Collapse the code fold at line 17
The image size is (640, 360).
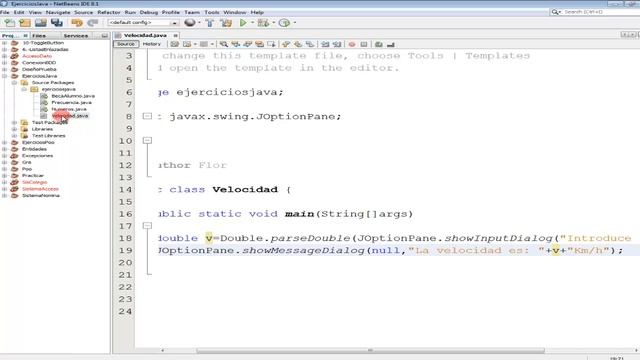click(x=147, y=226)
